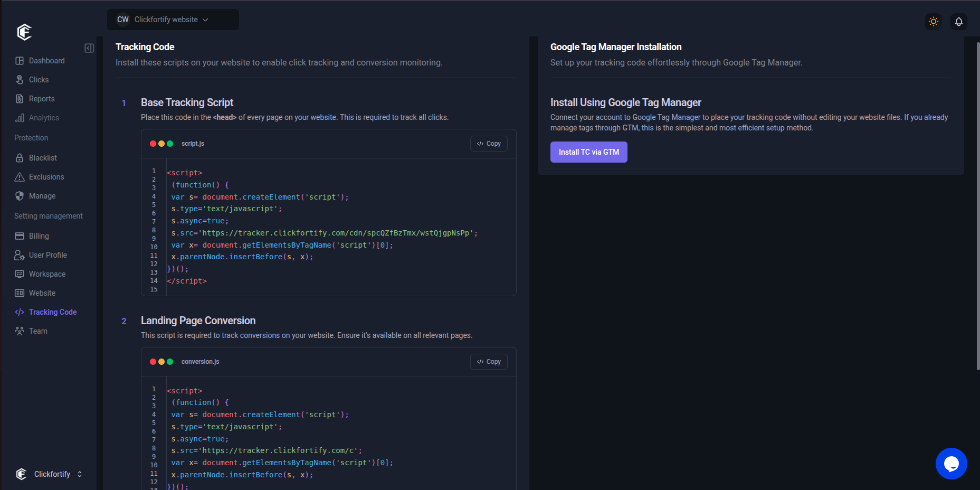This screenshot has height=490, width=980.
Task: Click the Install TC via GTM button
Action: 588,152
